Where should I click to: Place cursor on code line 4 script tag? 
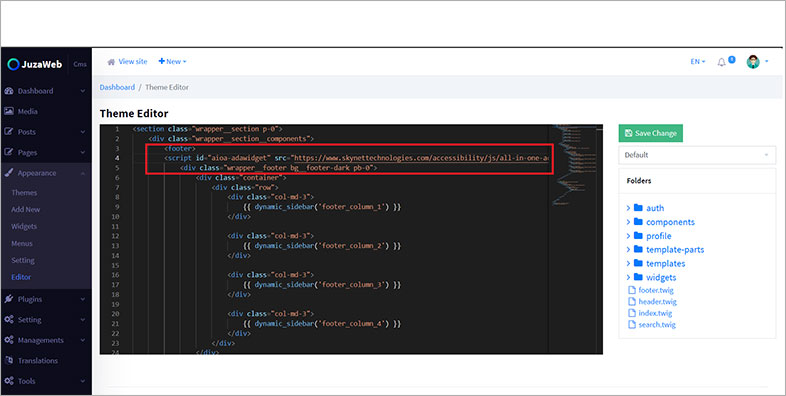tap(356, 158)
